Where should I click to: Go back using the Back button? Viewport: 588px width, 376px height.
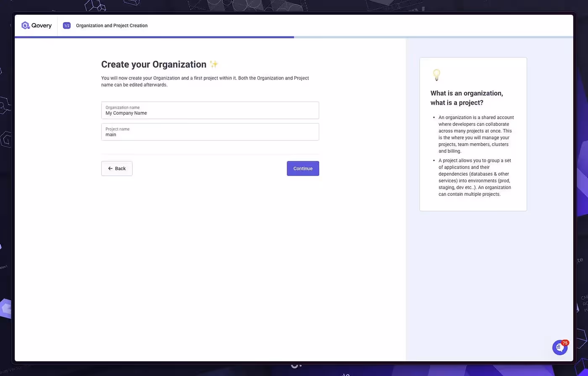click(116, 168)
